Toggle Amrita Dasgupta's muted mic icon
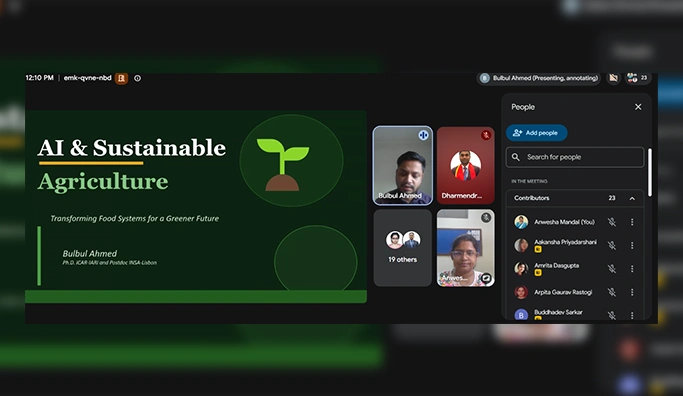683x396 pixels. (x=612, y=269)
